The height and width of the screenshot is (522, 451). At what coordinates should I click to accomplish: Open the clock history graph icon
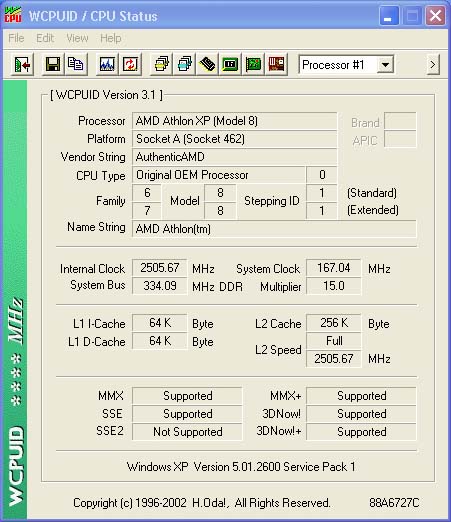point(107,64)
